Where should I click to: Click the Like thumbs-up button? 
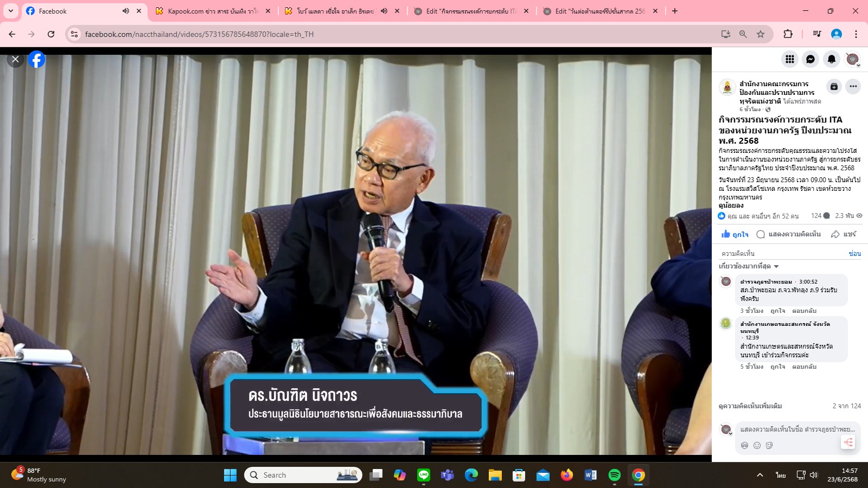[735, 234]
